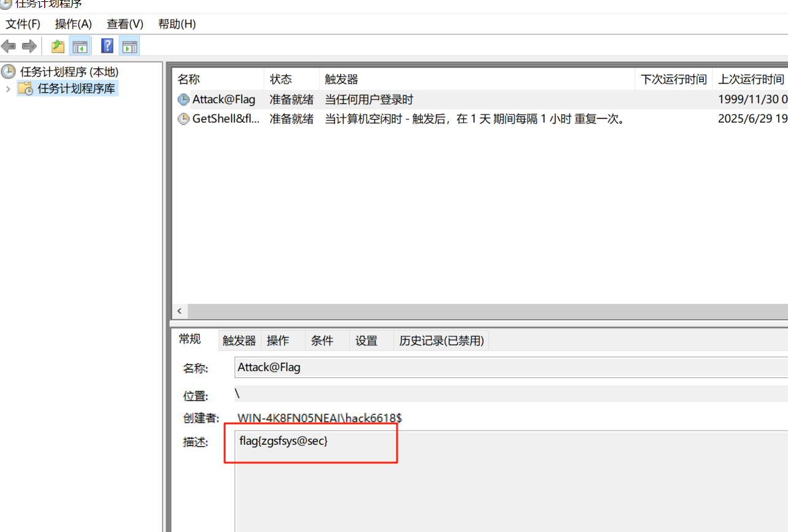Expand the 任务计划程序库 tree node
Image resolution: width=788 pixels, height=532 pixels.
(x=8, y=89)
